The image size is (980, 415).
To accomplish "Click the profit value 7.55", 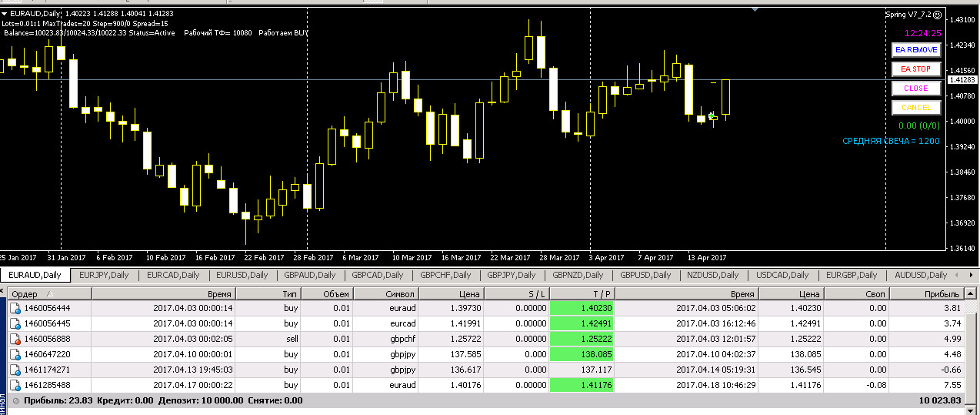I will point(952,385).
